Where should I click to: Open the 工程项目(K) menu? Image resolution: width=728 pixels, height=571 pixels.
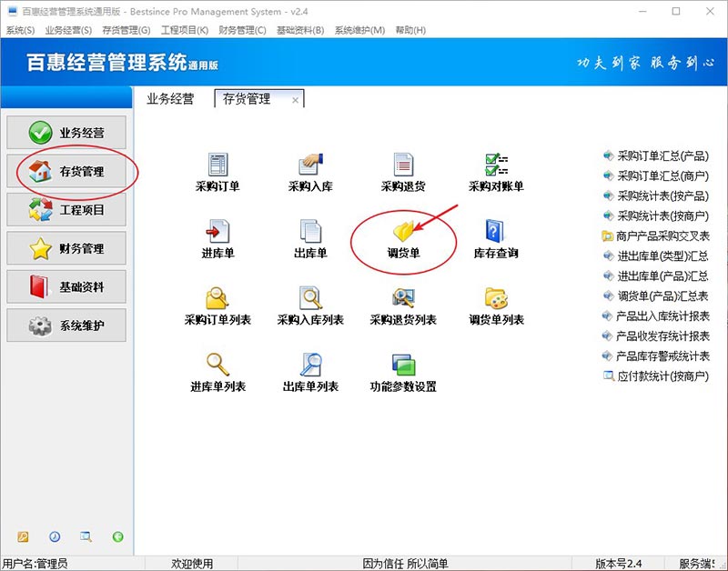[185, 30]
